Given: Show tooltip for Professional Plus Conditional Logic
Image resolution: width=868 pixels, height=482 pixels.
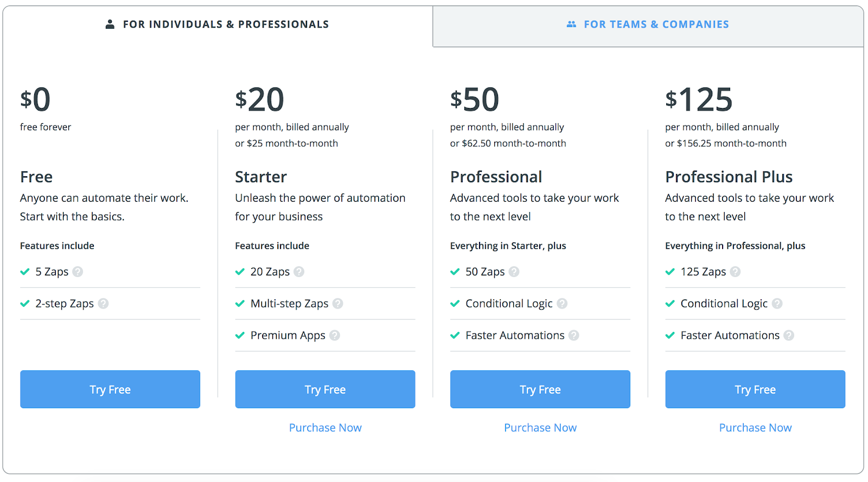Looking at the screenshot, I should tap(777, 304).
